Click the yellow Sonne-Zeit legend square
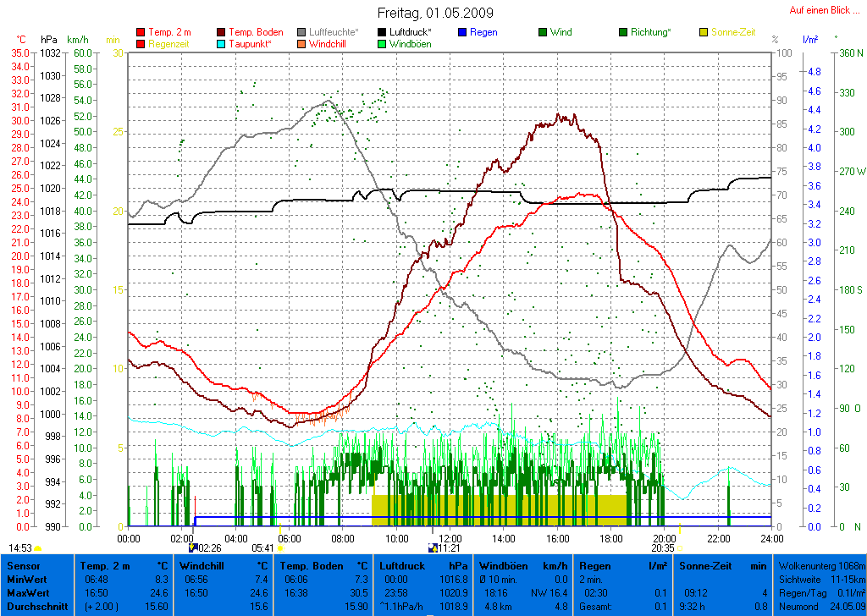Image resolution: width=867 pixels, height=616 pixels. point(704,32)
